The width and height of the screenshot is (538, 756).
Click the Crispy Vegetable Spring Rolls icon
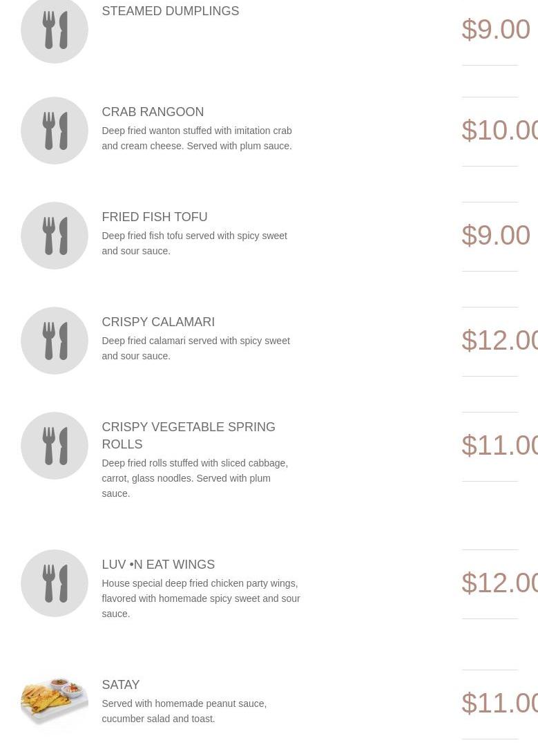point(55,446)
